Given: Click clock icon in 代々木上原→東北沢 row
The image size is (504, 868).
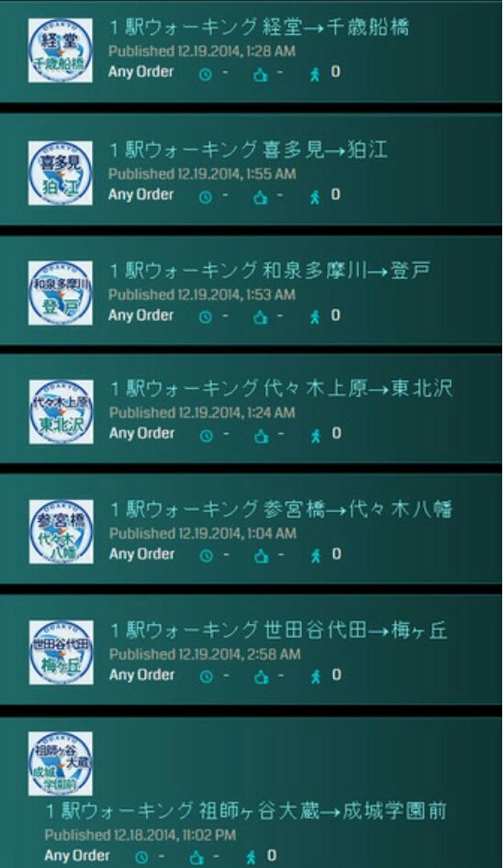Looking at the screenshot, I should (206, 436).
